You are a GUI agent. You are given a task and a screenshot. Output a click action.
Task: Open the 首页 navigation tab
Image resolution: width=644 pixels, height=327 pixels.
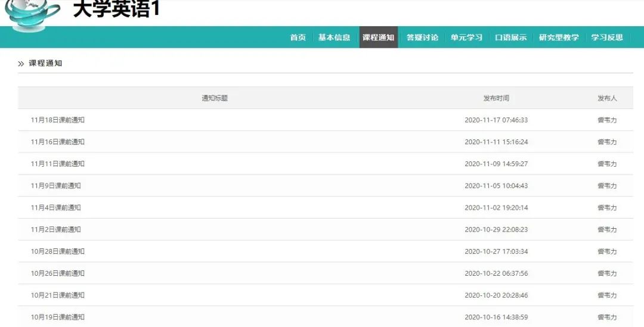click(x=298, y=38)
